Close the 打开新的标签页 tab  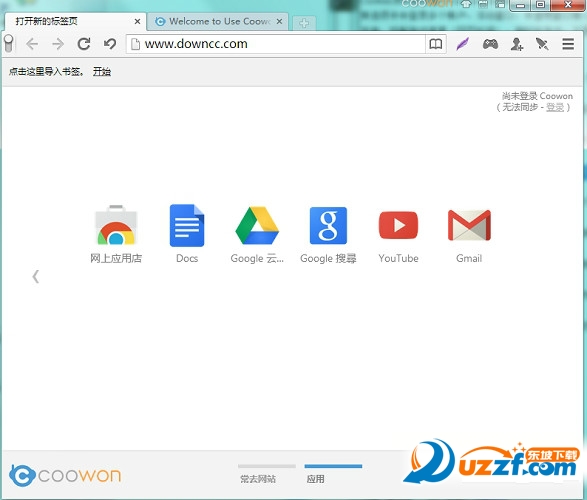pos(137,21)
